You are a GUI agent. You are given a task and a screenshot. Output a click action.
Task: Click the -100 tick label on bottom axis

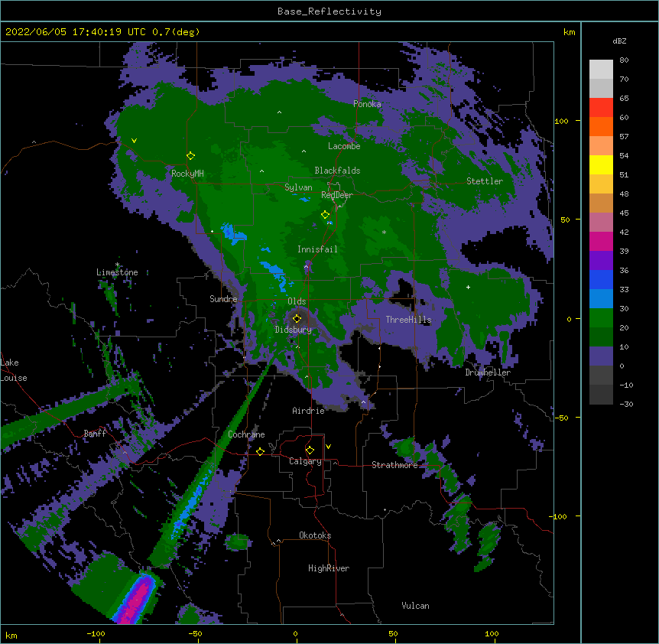[96, 634]
